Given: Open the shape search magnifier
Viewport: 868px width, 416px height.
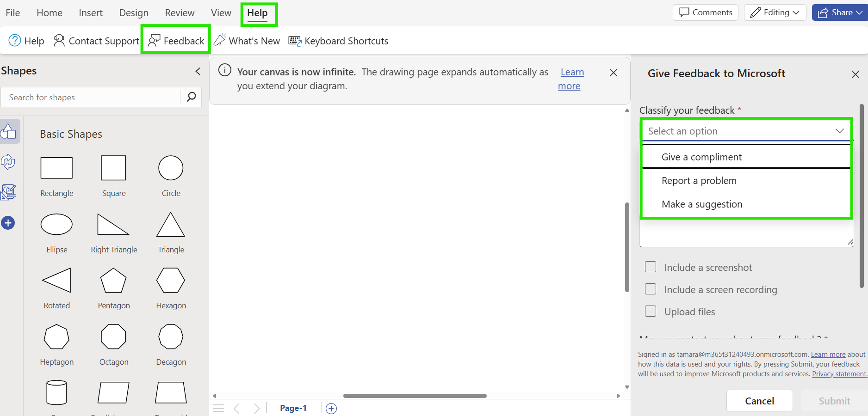Looking at the screenshot, I should click(191, 97).
